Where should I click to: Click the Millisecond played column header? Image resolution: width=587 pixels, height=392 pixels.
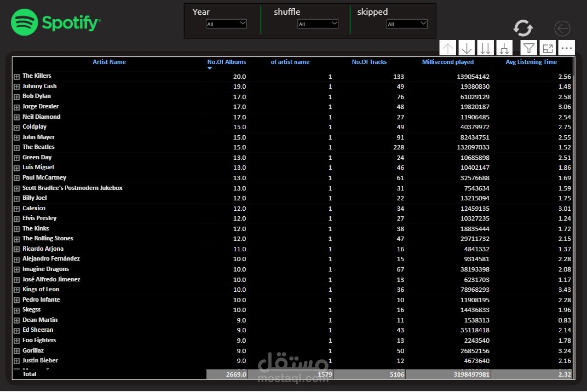point(448,62)
